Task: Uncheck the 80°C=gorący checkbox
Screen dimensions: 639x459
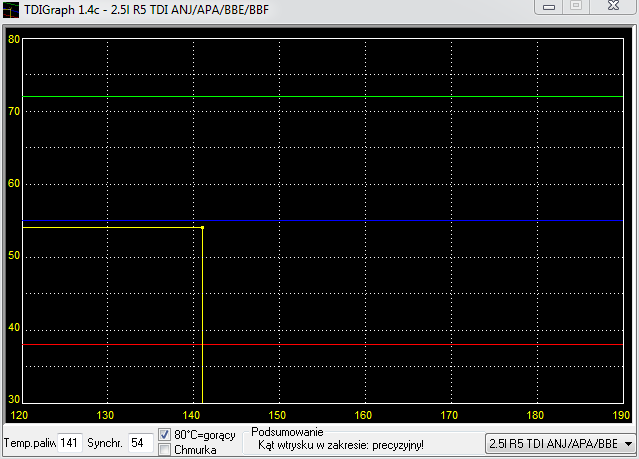Action: (164, 435)
